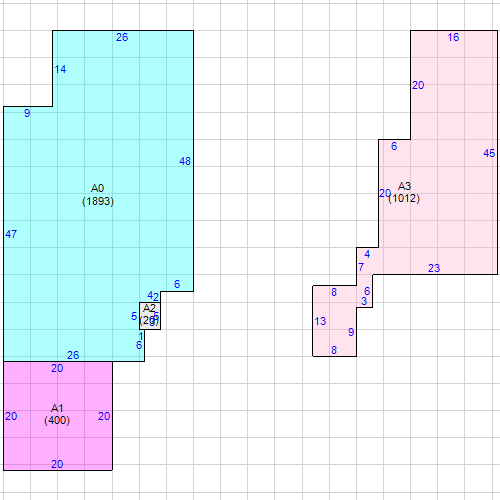
Task: Click the 14 dimension label in A0
Action: [x=60, y=69]
